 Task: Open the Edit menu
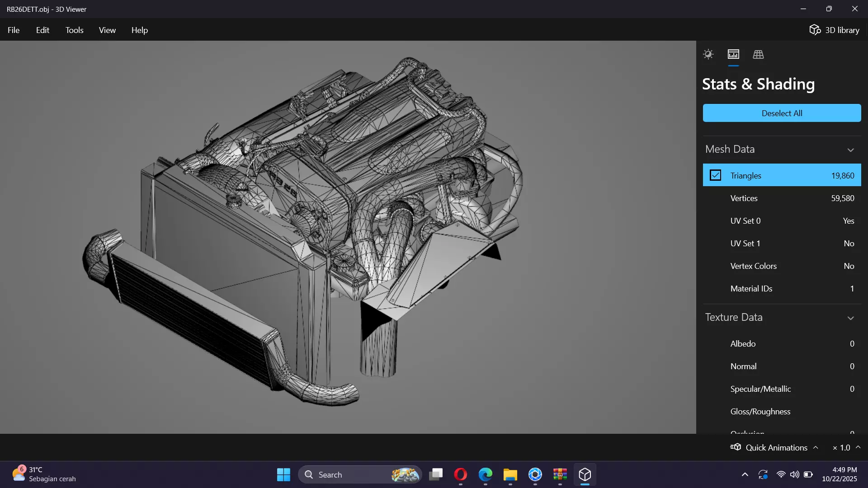tap(42, 30)
